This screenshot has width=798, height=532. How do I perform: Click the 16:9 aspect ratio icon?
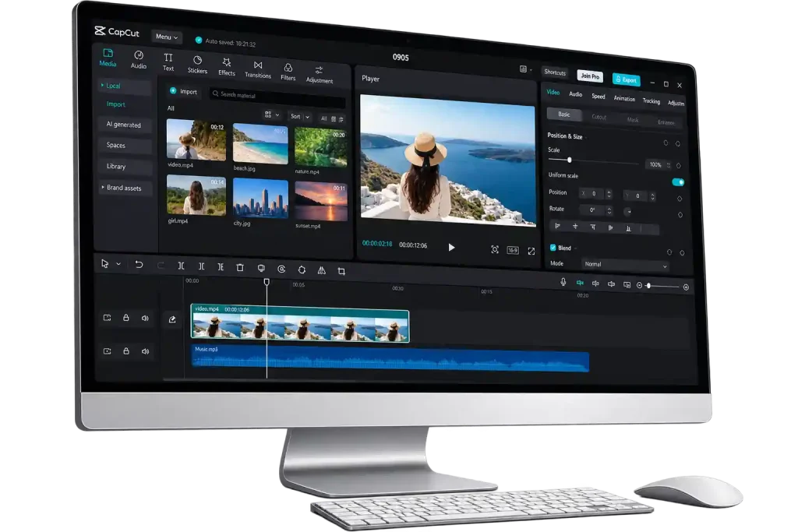click(x=513, y=250)
